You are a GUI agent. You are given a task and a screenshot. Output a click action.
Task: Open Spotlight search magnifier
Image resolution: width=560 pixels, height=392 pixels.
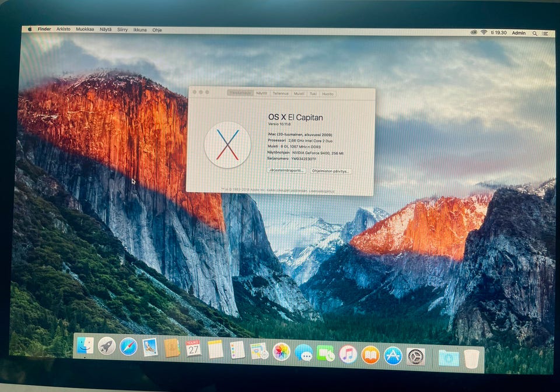(535, 33)
